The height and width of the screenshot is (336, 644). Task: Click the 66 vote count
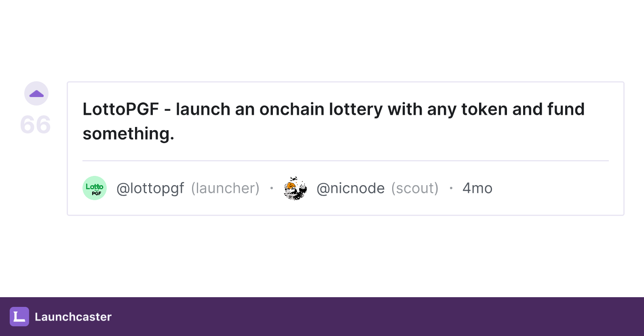[x=36, y=125]
